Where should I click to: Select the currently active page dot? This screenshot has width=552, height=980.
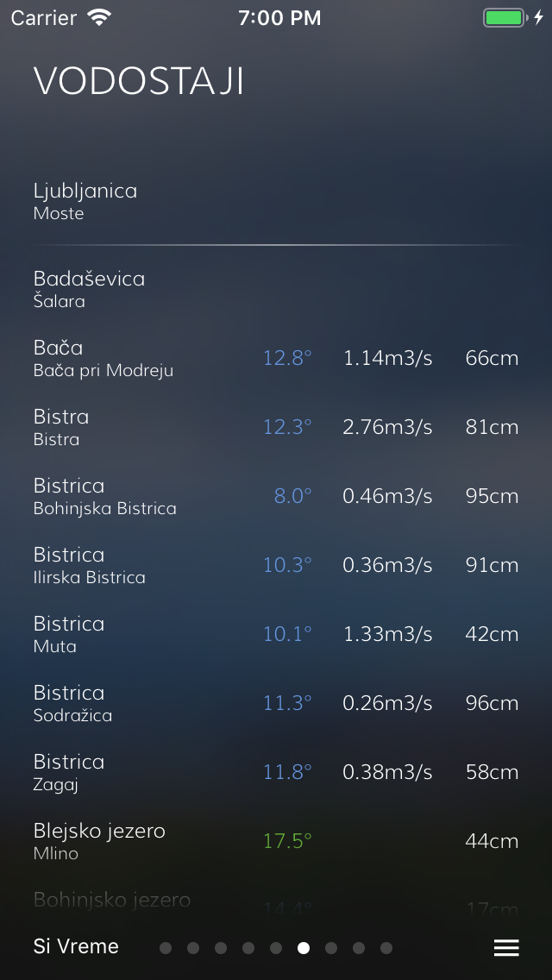pyautogui.click(x=304, y=948)
